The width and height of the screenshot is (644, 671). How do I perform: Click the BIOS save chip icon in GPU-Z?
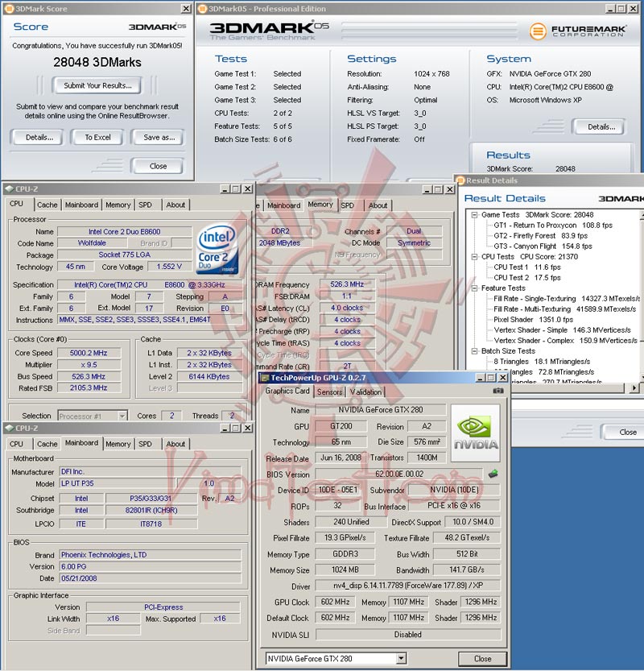(x=493, y=474)
